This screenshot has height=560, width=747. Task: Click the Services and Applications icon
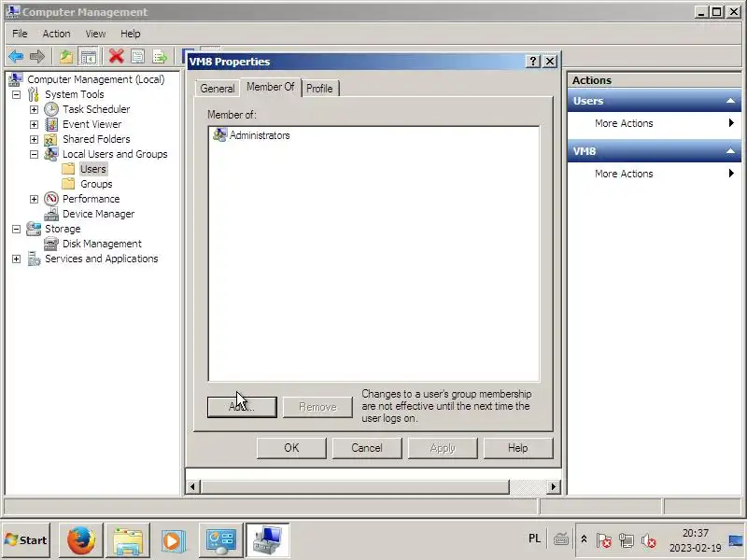pos(34,259)
